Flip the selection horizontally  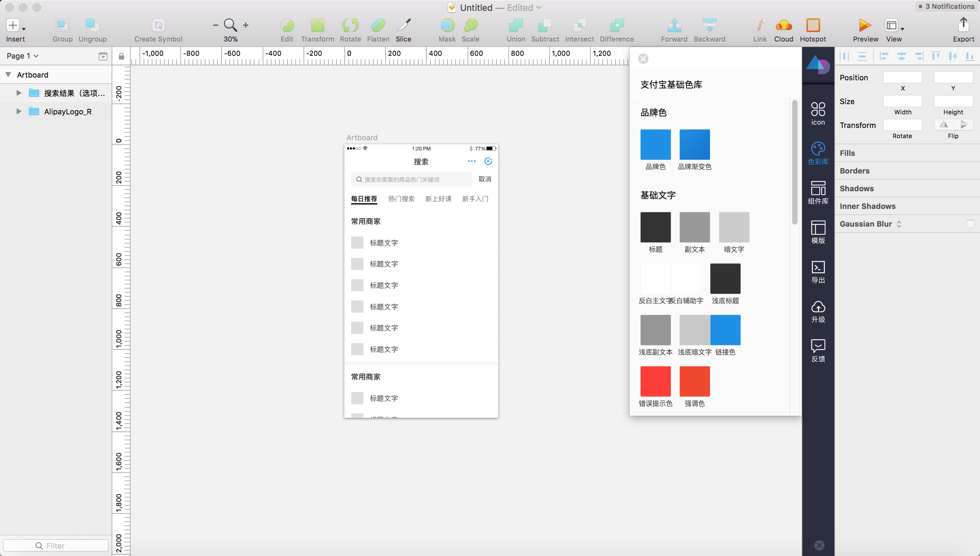(x=943, y=125)
